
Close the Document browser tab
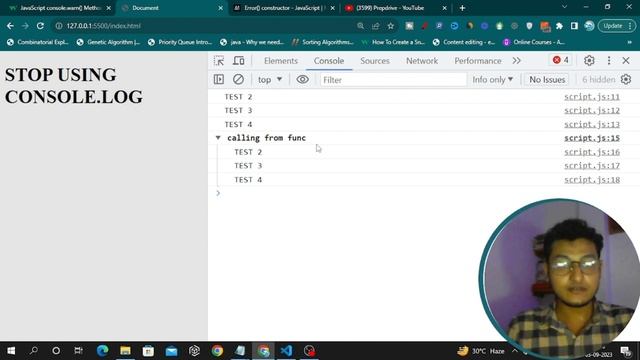coord(220,8)
